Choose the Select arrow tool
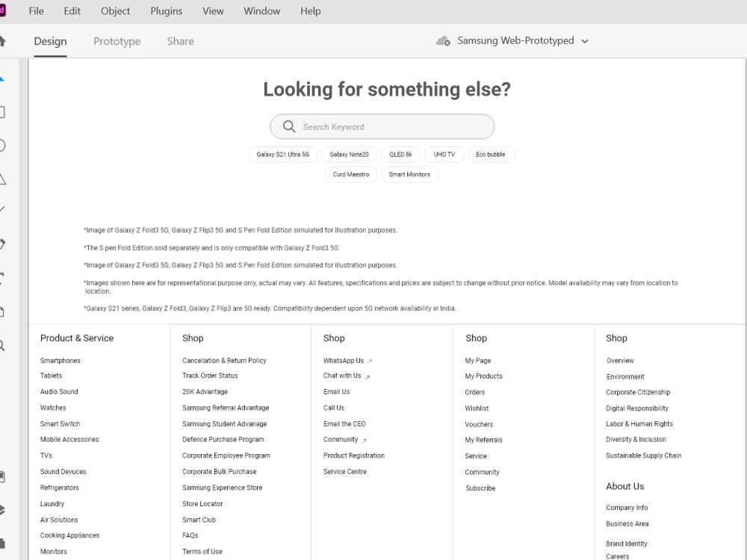The image size is (747, 560). click(2, 78)
